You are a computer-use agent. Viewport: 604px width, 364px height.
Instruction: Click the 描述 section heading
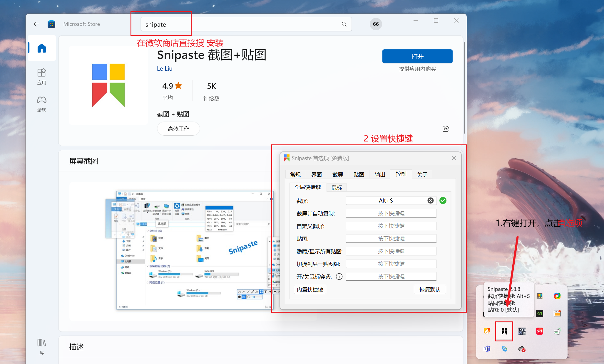pyautogui.click(x=76, y=347)
